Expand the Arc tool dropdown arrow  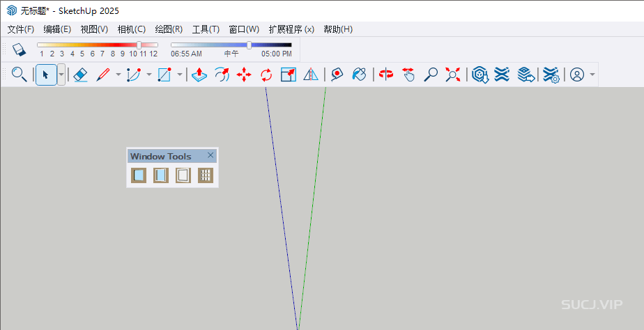coord(149,74)
